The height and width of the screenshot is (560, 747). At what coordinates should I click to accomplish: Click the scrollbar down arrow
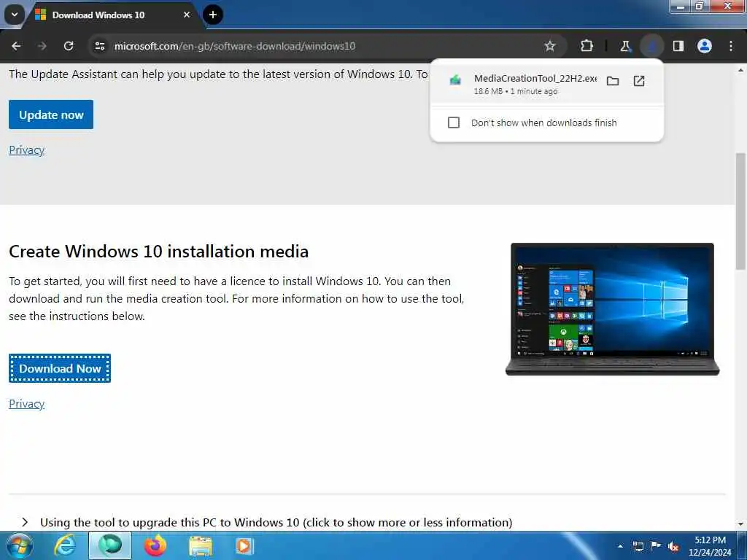click(x=740, y=524)
